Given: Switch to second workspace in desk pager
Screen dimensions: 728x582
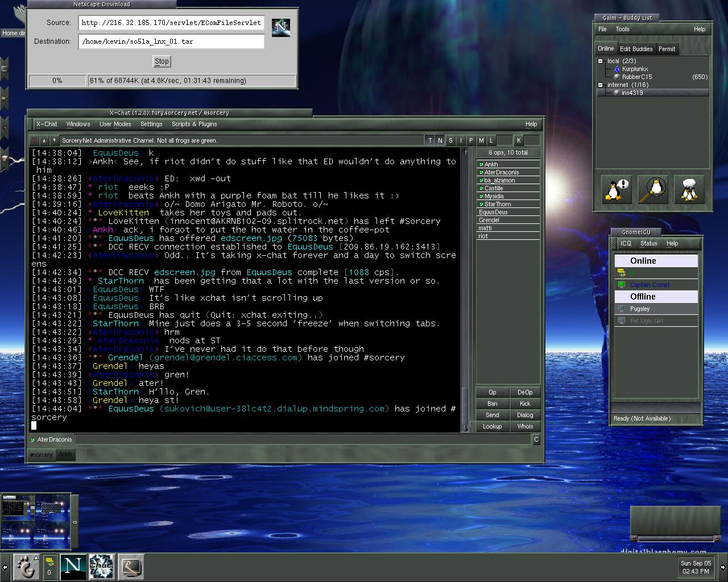Looking at the screenshot, I should (53, 508).
